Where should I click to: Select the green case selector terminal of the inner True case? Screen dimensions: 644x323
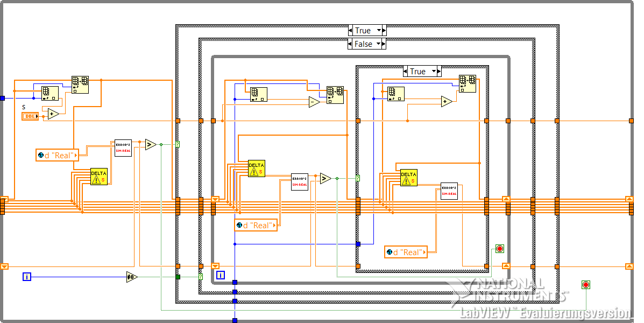point(358,178)
